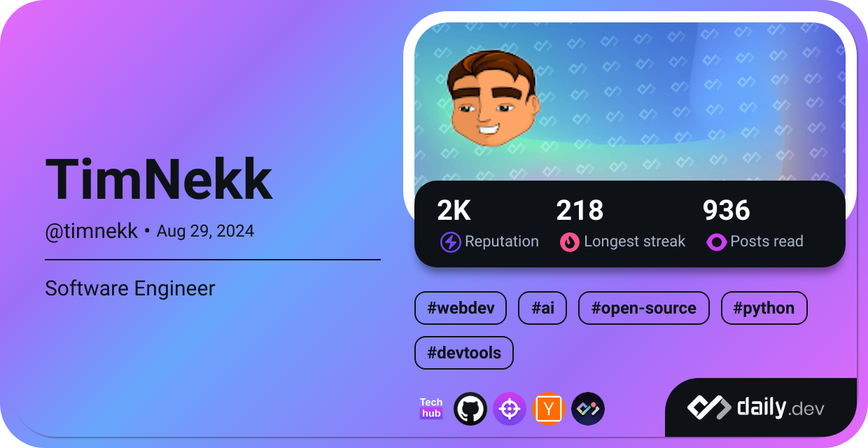Select the purple crosshair target icon
Viewport: 868px width, 448px height.
[x=510, y=409]
